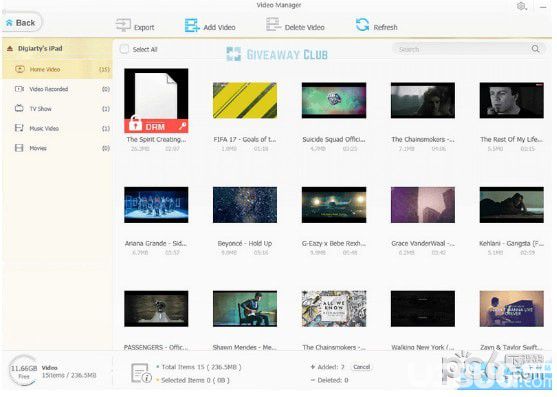
Task: Click the Refresh label
Action: click(385, 27)
